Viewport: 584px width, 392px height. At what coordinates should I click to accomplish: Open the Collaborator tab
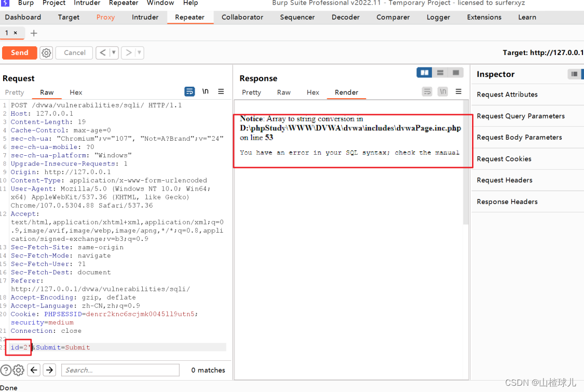[x=242, y=17]
